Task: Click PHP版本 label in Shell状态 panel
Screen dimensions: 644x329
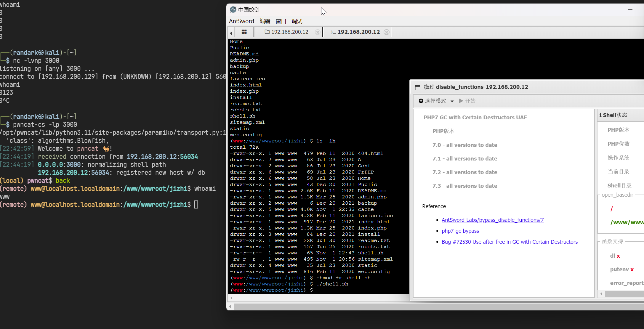Action: pos(618,130)
